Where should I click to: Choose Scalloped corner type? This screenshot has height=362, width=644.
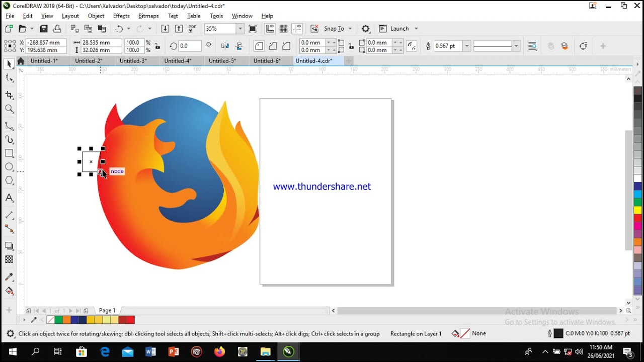tap(273, 46)
